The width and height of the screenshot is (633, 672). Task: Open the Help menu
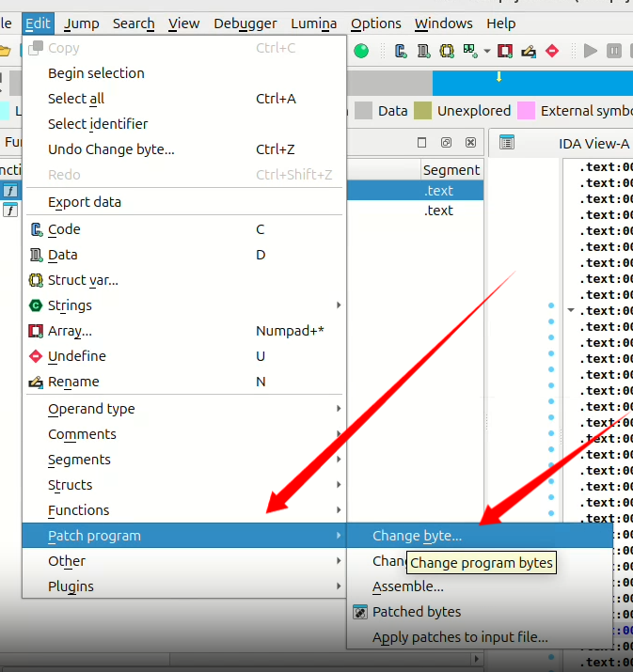(501, 23)
